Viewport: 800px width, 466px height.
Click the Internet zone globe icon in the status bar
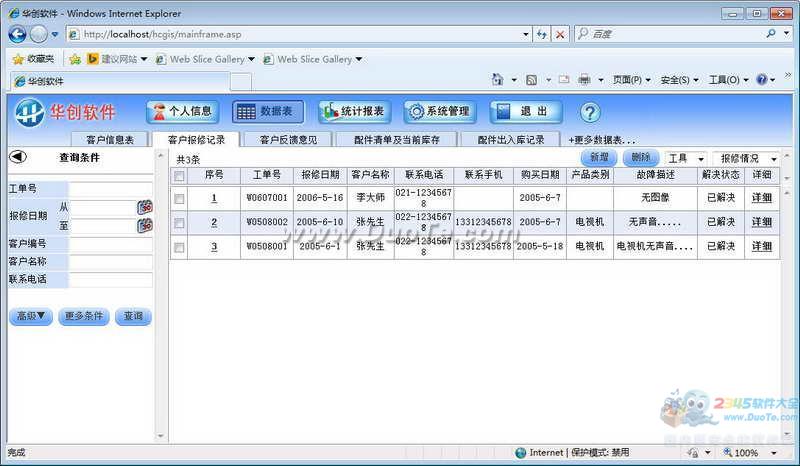point(520,453)
